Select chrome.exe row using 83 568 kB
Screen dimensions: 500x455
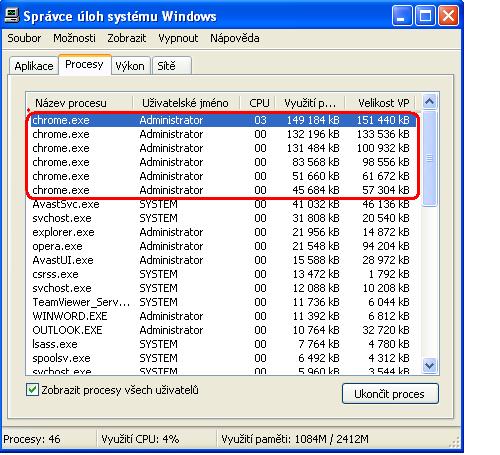[x=223, y=162]
